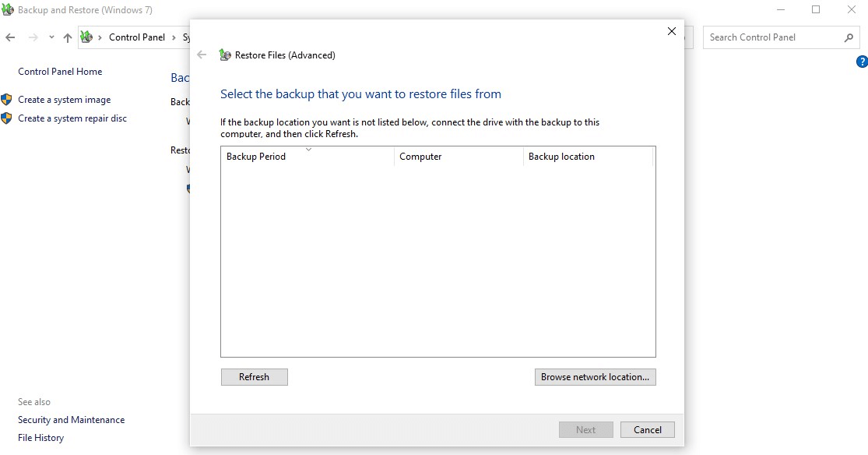The image size is (868, 455).
Task: Expand breadcrumb arrow before Control Panel
Action: click(100, 37)
